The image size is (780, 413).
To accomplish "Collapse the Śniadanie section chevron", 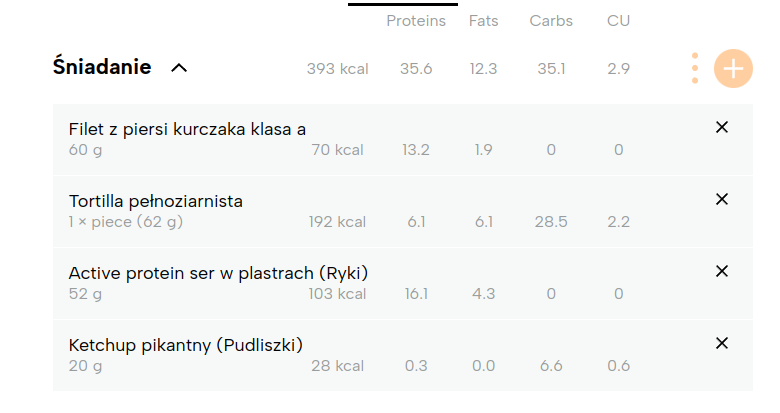I will (179, 68).
